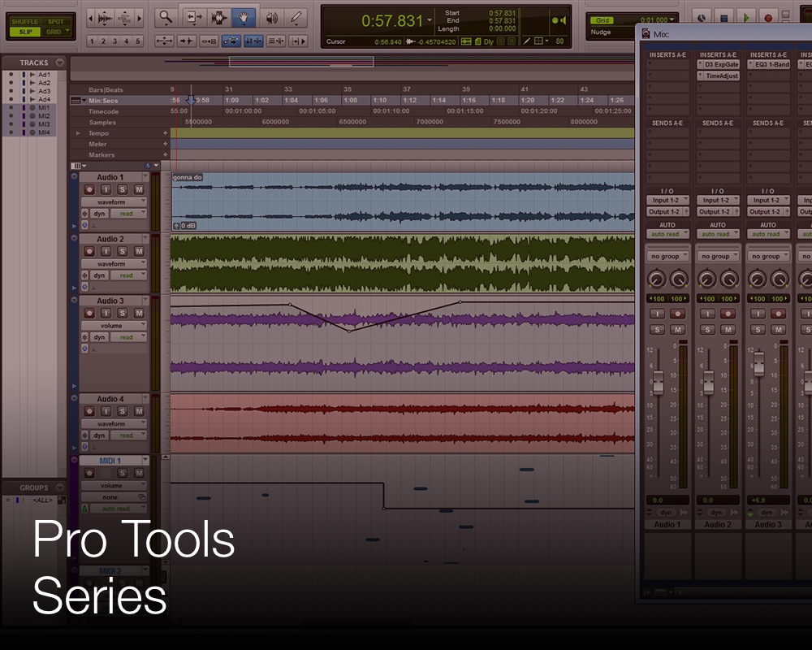Click the transport Record button
Image resolution: width=812 pixels, height=650 pixels.
coord(768,18)
